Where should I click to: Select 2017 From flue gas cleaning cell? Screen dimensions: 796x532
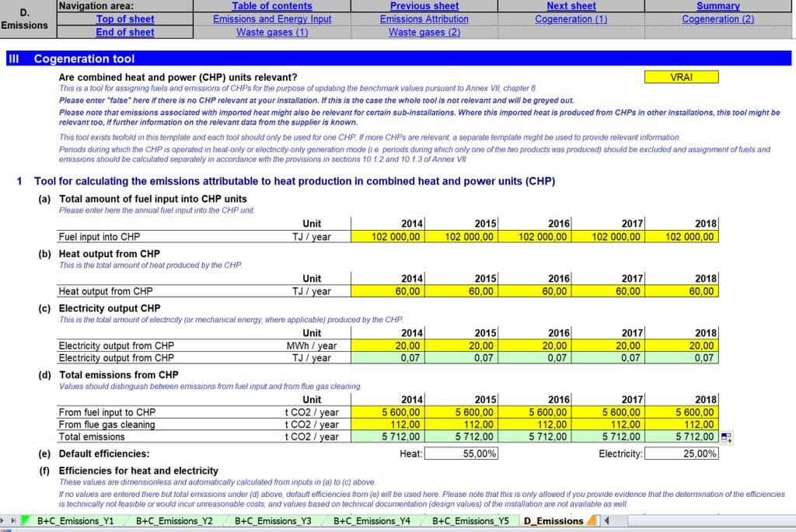tap(608, 425)
